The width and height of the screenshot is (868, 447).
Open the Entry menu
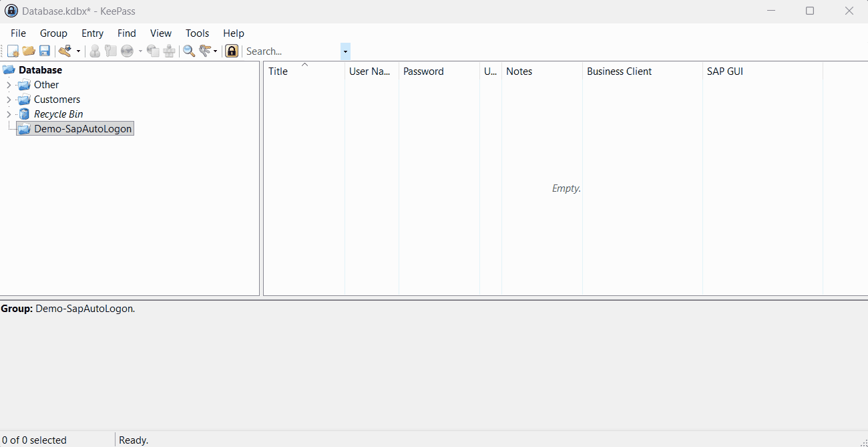click(x=92, y=33)
